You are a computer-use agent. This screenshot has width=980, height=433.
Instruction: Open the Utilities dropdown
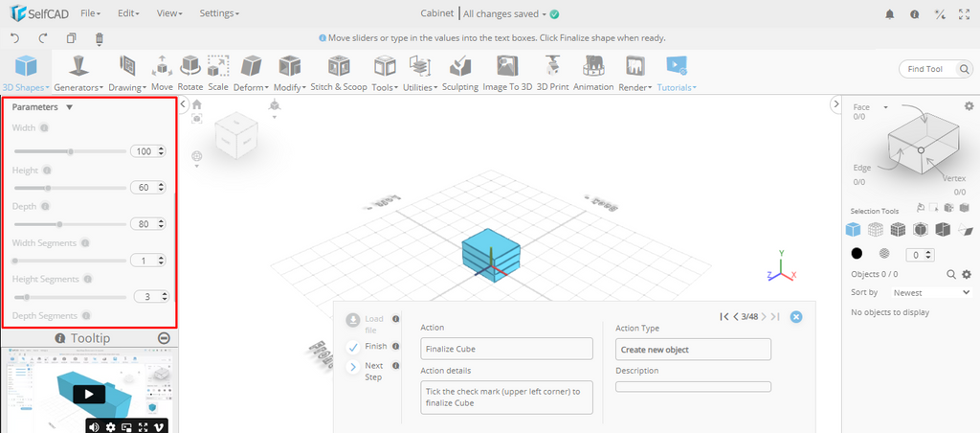pos(420,73)
